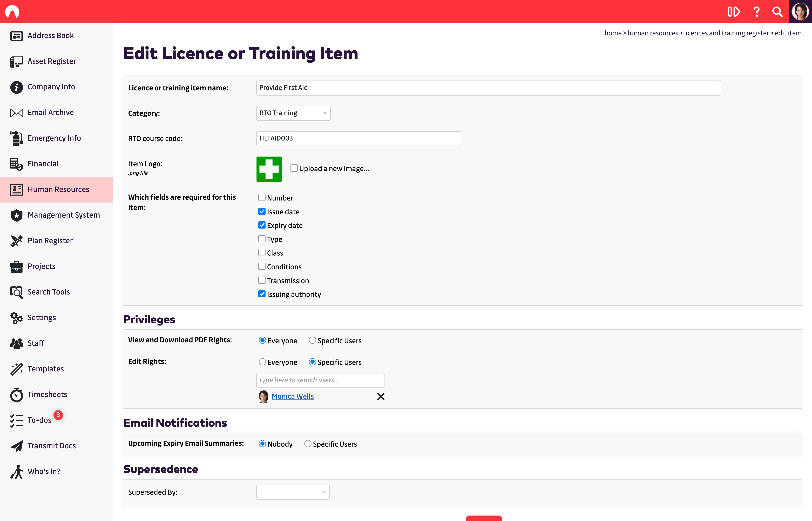Click the home logo icon top-left
The height and width of the screenshot is (521, 812).
(12, 12)
